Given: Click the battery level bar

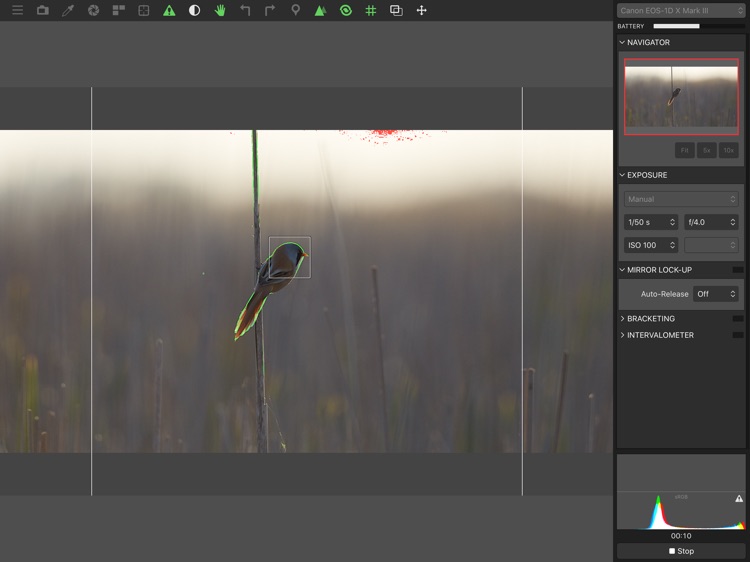Looking at the screenshot, I should tap(698, 26).
